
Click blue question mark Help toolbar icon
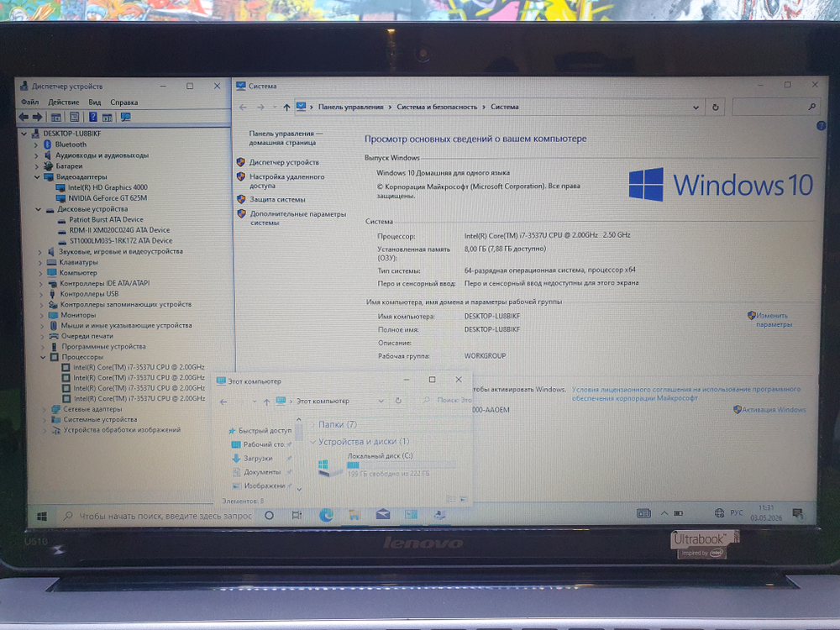(92, 117)
